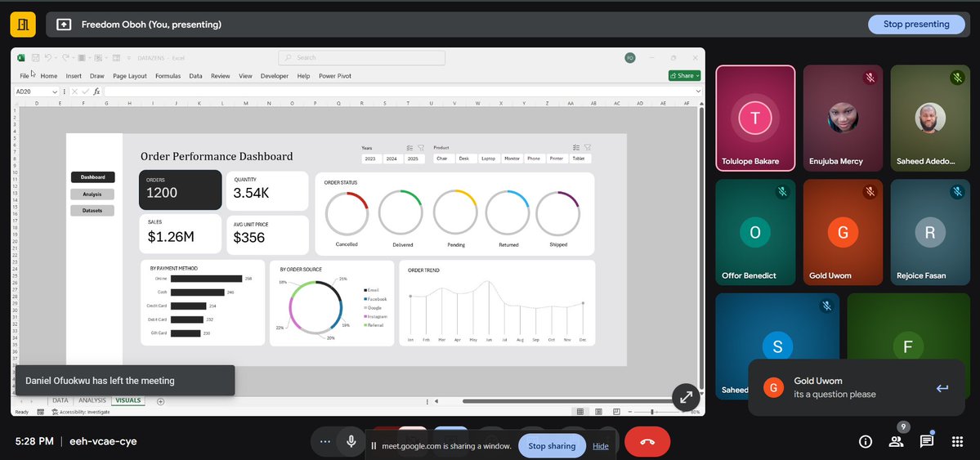The image size is (980, 460).
Task: Filter by year 2024 slicer
Action: (392, 159)
